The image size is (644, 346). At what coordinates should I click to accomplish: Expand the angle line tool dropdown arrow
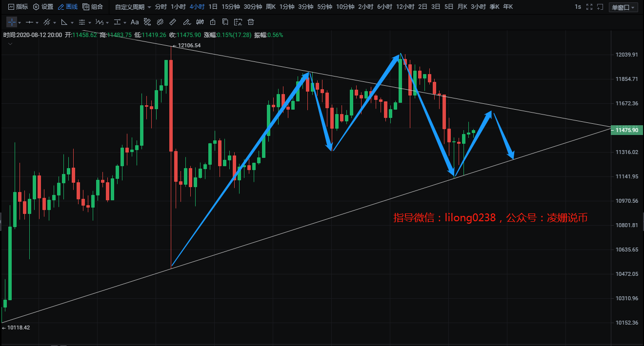pyautogui.click(x=72, y=23)
